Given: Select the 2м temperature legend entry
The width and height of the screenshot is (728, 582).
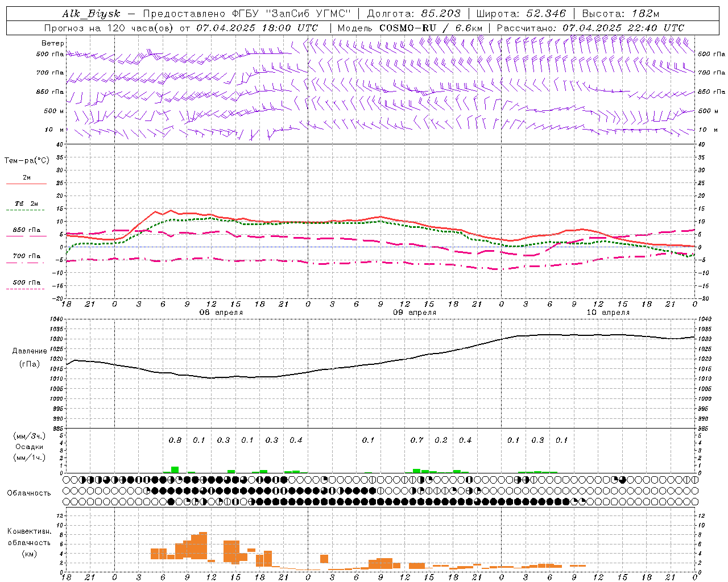Looking at the screenshot, I should (x=27, y=178).
